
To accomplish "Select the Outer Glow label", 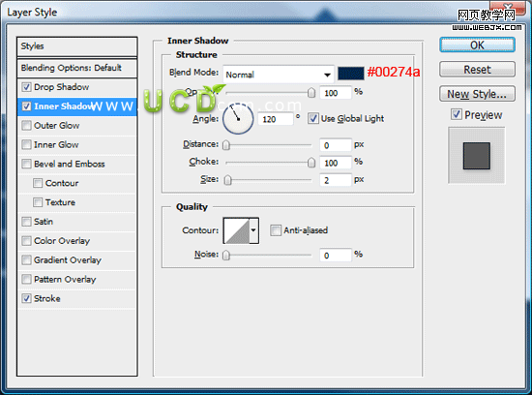I will pyautogui.click(x=57, y=126).
